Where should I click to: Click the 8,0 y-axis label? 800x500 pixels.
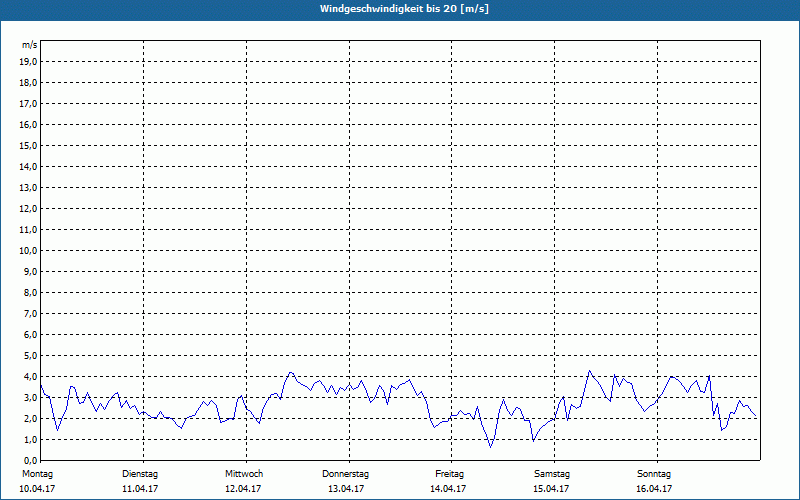point(29,292)
